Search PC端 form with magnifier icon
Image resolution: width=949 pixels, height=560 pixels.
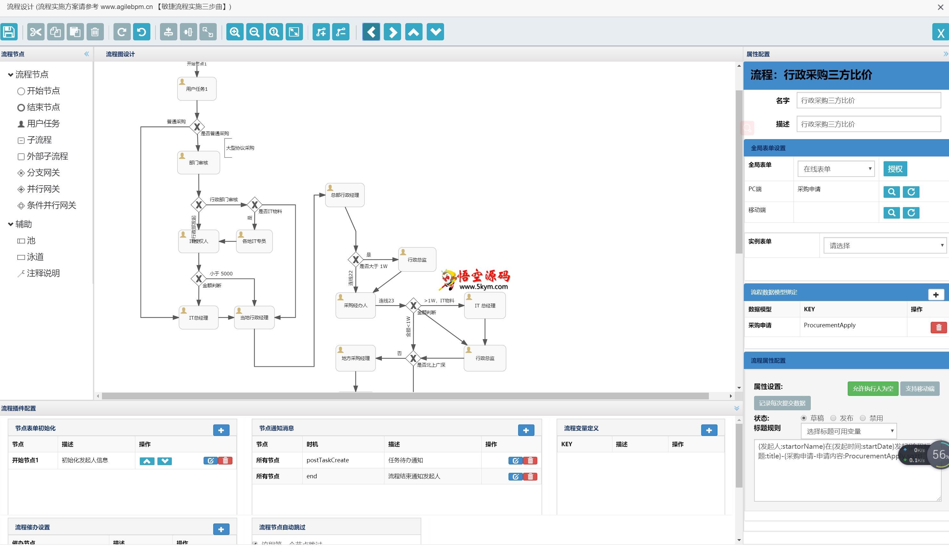click(x=892, y=192)
